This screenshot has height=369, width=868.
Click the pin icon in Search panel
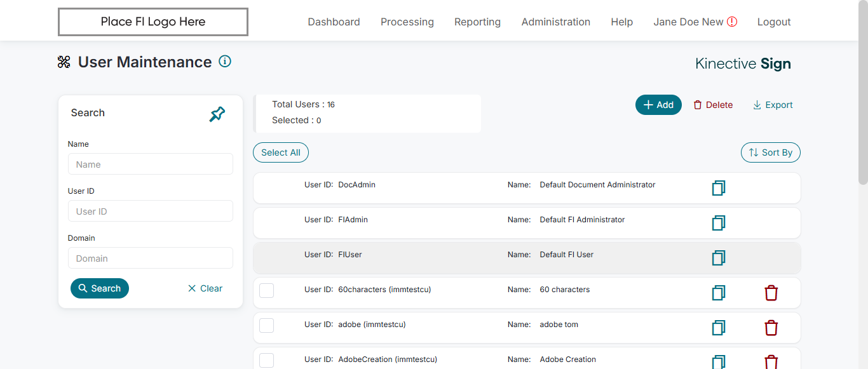217,114
